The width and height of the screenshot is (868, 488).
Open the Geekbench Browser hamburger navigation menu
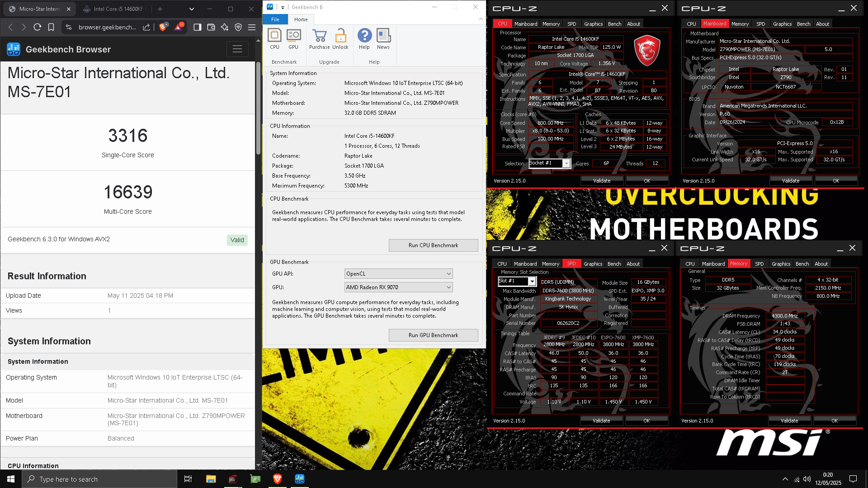pyautogui.click(x=237, y=49)
